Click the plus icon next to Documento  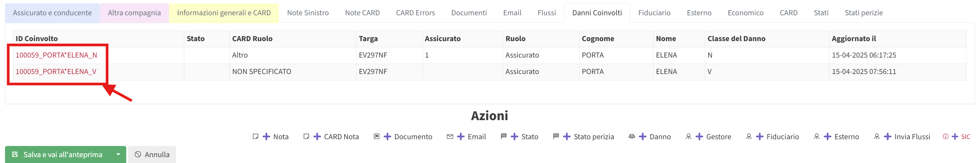pos(387,136)
